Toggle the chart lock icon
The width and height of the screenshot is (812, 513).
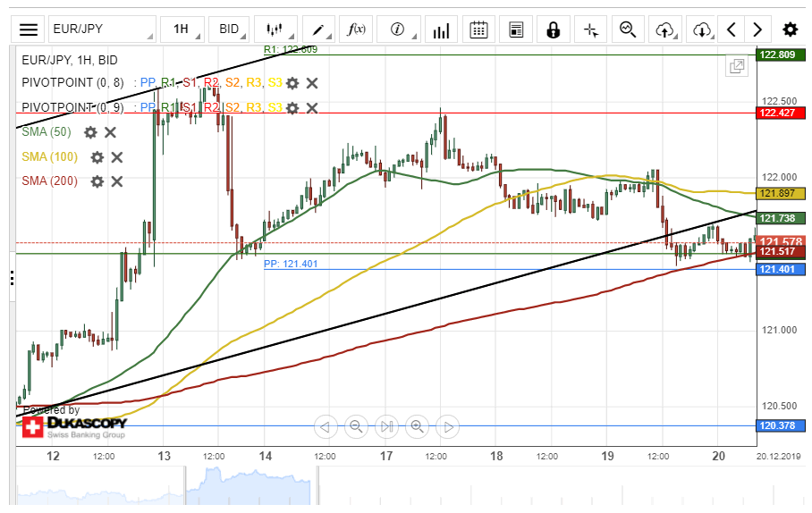click(553, 29)
